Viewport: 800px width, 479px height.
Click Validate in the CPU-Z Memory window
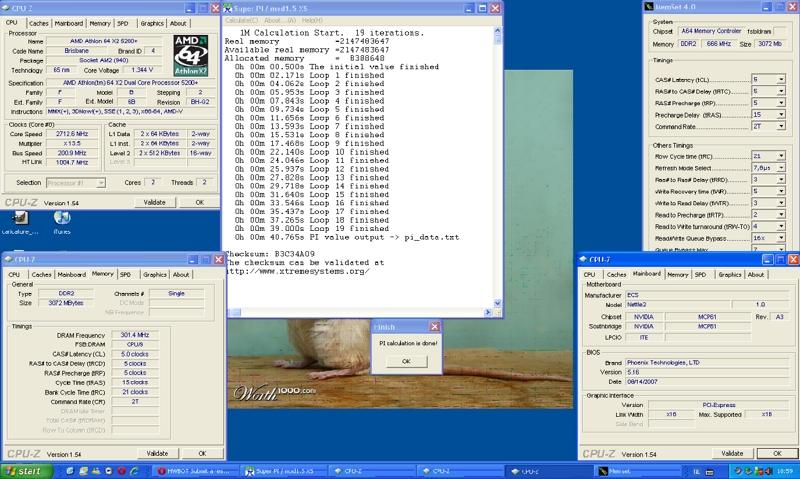157,453
